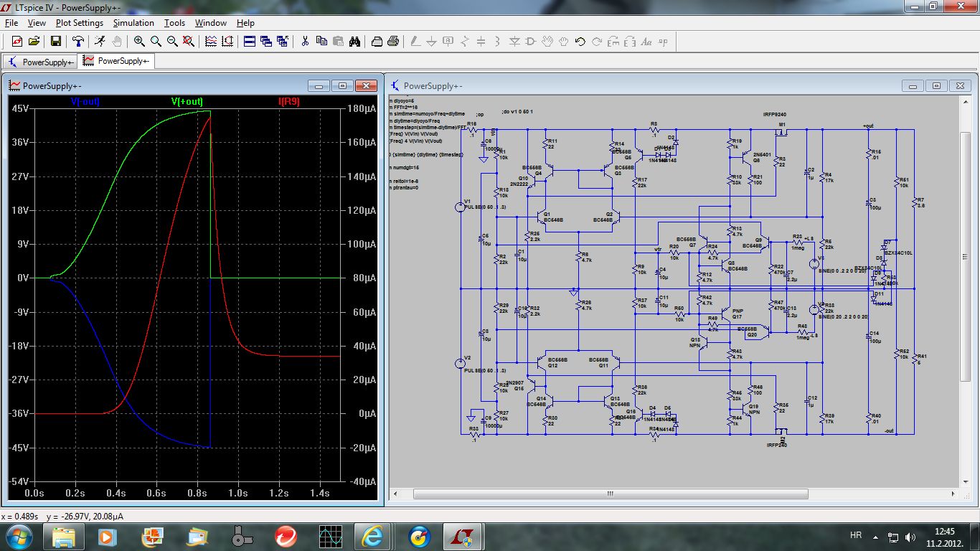The width and height of the screenshot is (980, 551).
Task: Click the volume speaker tray icon
Action: pyautogui.click(x=910, y=536)
